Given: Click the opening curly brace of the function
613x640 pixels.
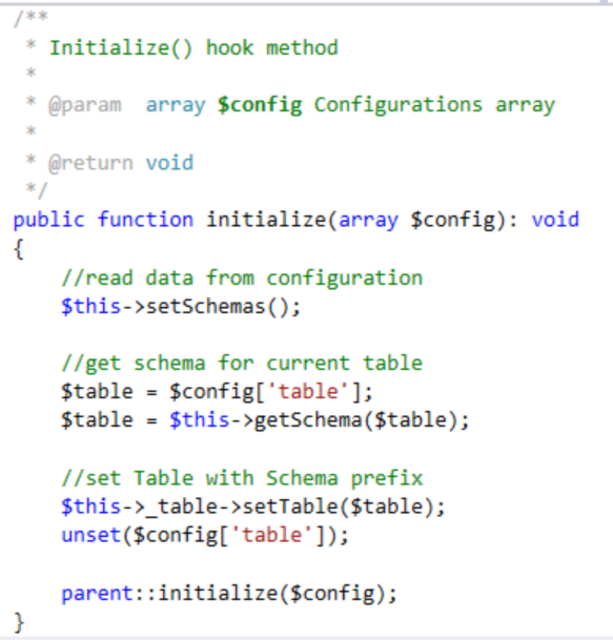Looking at the screenshot, I should (19, 249).
